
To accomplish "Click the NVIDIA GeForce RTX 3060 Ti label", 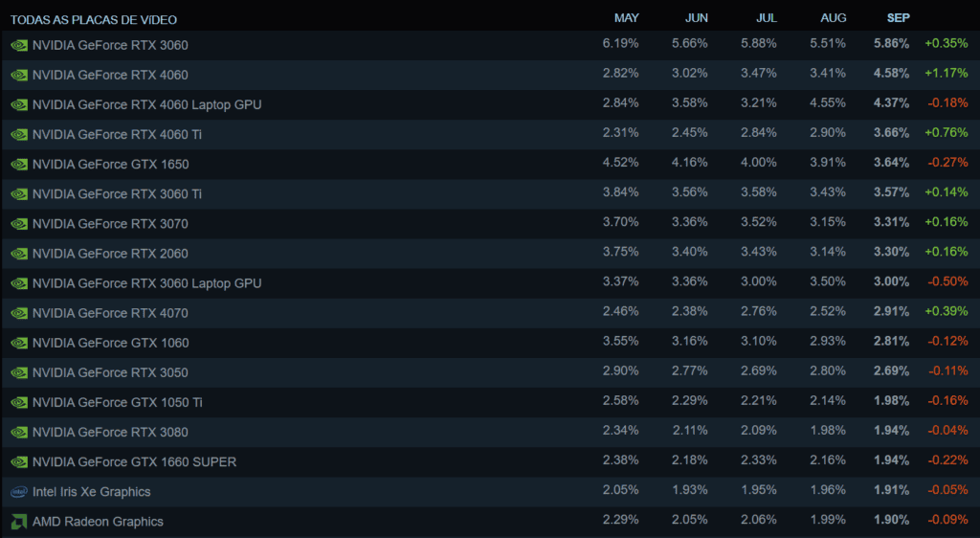I will click(x=117, y=194).
